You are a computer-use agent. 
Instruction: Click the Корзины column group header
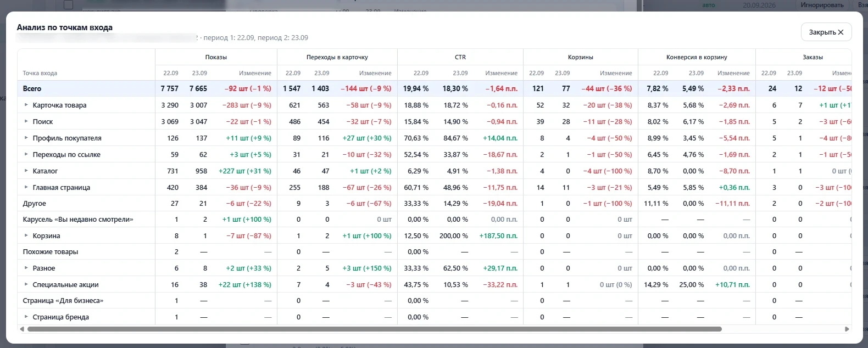[581, 57]
